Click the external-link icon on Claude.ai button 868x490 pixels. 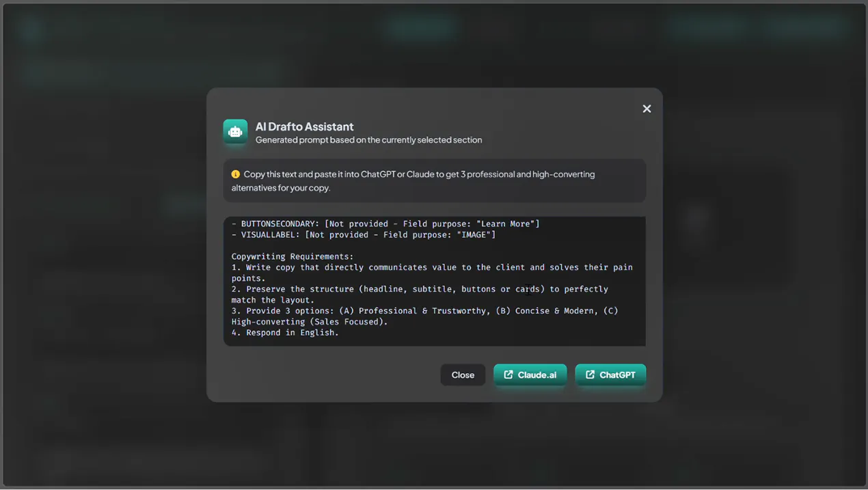point(508,375)
